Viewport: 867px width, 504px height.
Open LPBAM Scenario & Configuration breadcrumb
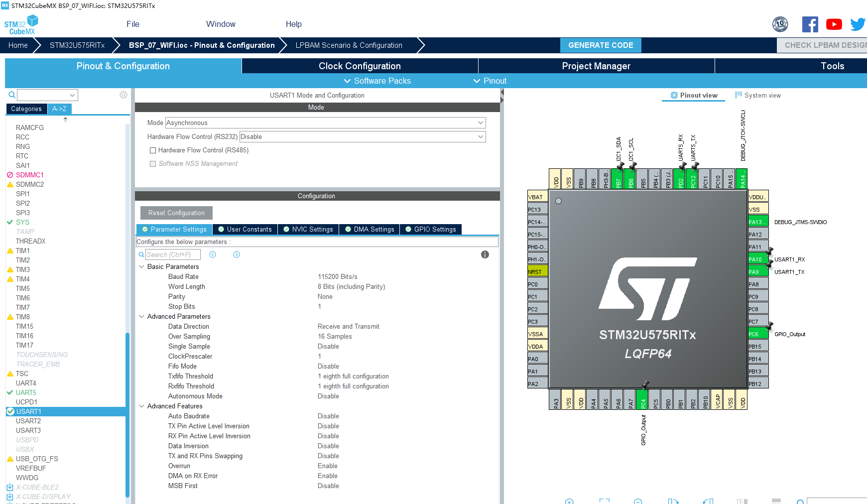tap(349, 45)
